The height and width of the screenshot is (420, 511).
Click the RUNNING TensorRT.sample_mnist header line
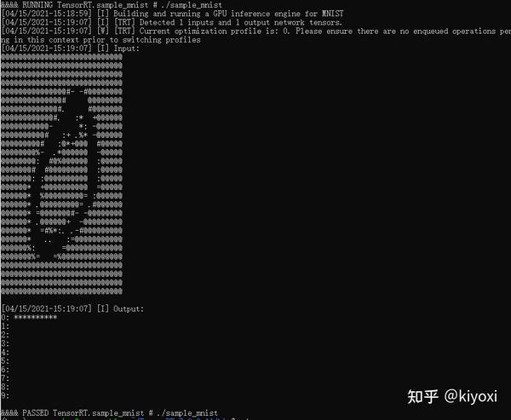112,5
